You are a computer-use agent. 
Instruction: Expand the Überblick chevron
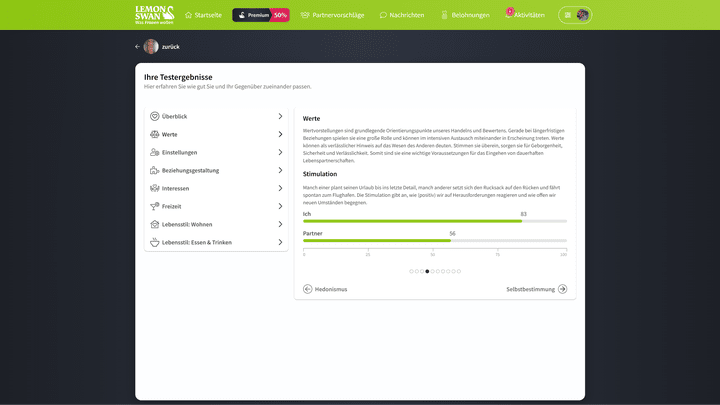pyautogui.click(x=280, y=117)
